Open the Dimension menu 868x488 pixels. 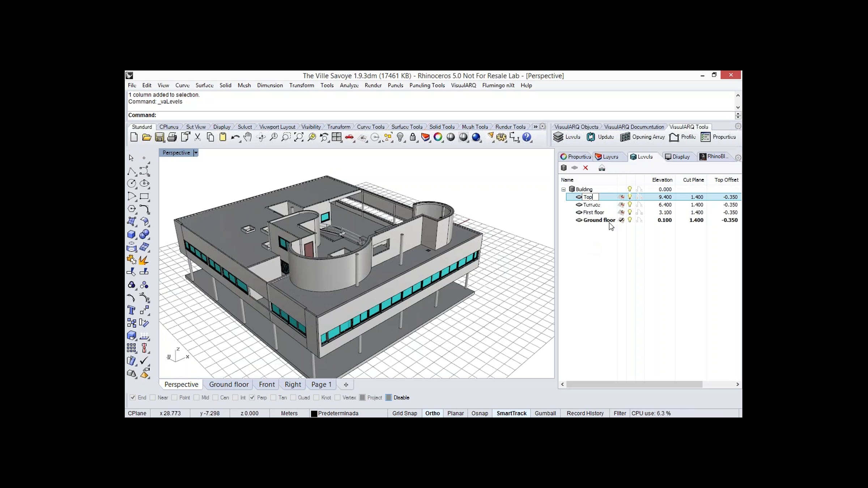coord(270,85)
